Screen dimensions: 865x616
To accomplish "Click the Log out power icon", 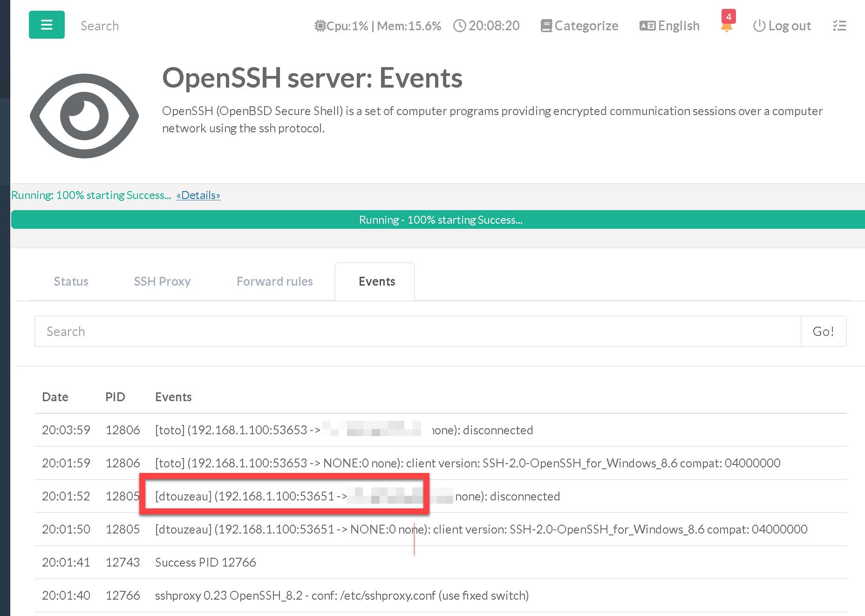I will click(x=759, y=26).
